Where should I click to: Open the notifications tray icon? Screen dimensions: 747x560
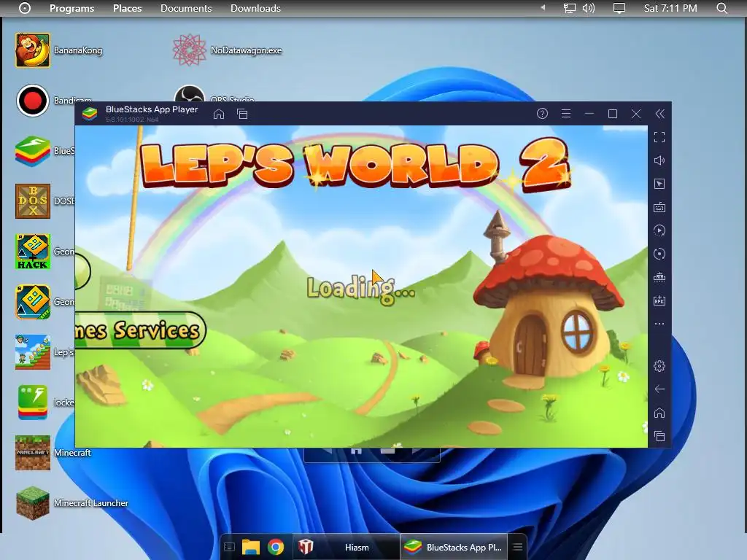point(619,8)
